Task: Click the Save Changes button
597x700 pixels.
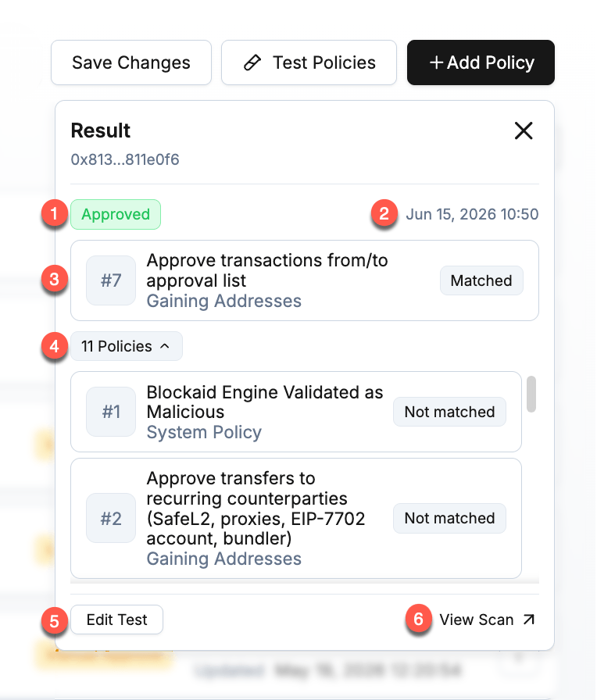Action: (x=130, y=62)
